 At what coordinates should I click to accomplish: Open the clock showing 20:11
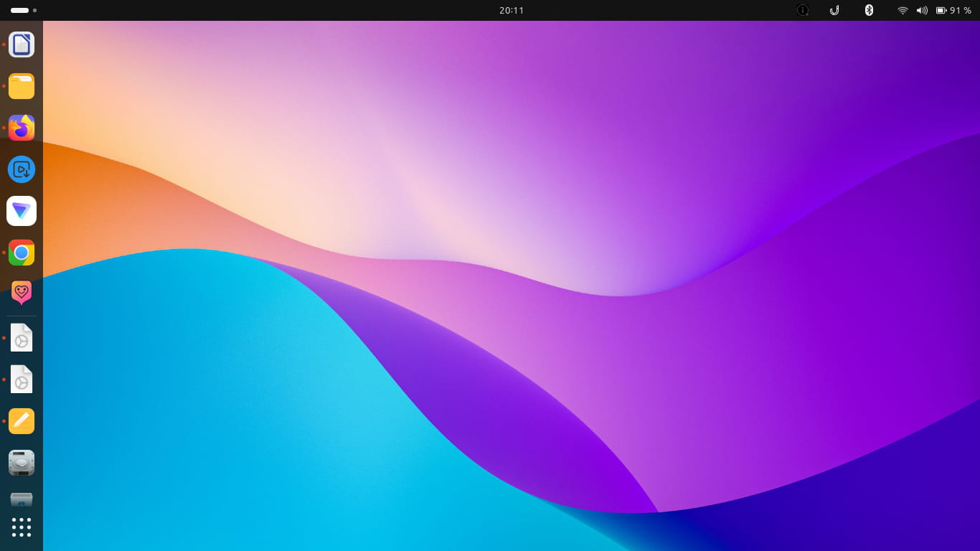[x=512, y=10]
